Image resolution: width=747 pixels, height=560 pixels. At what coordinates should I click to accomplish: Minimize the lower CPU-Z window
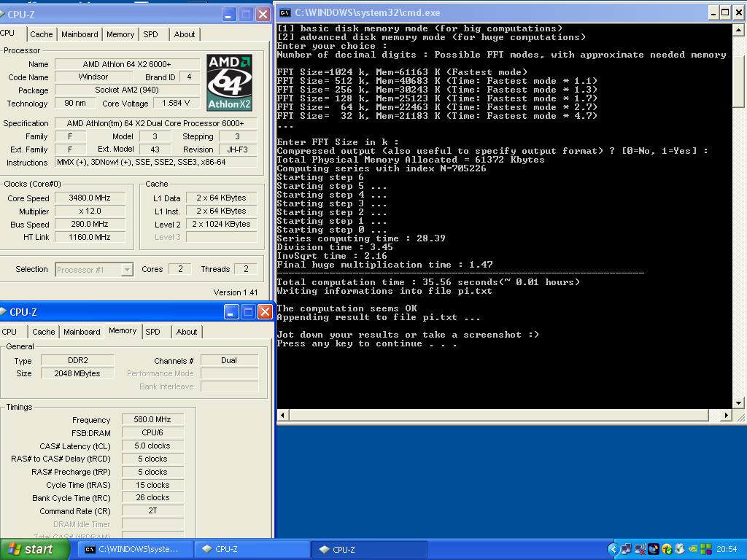[x=231, y=312]
